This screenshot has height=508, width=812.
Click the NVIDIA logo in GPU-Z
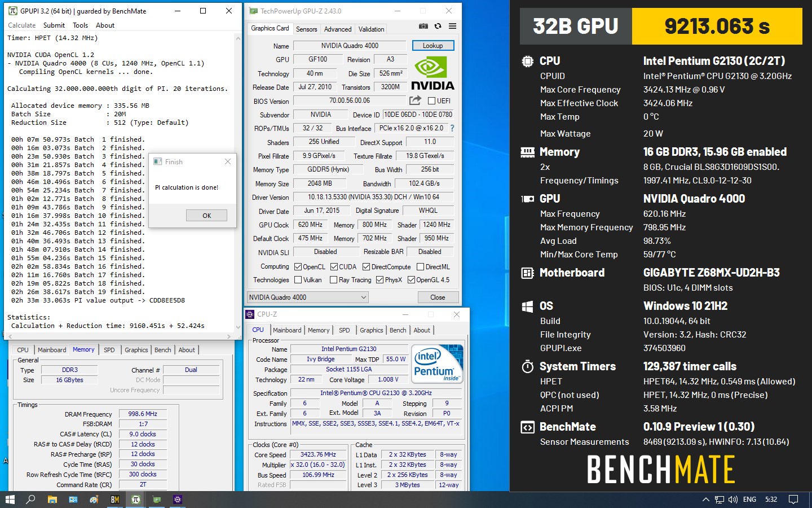point(433,74)
